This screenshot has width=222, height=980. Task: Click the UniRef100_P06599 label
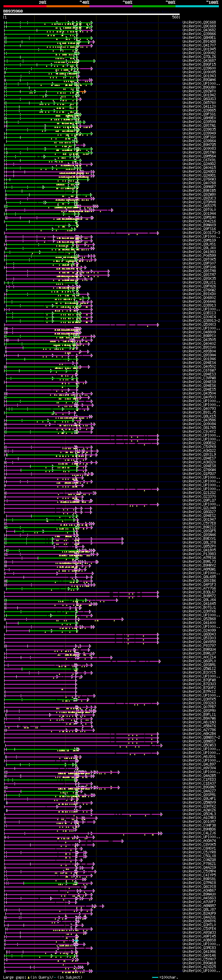199,256
